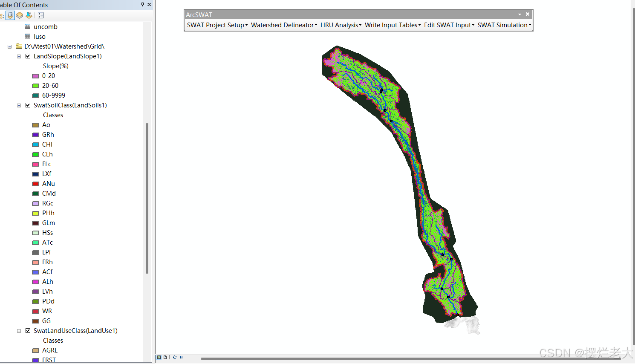Toggle SwatSoilClass(LandSoils1) layer visibility
The height and width of the screenshot is (364, 635).
28,105
